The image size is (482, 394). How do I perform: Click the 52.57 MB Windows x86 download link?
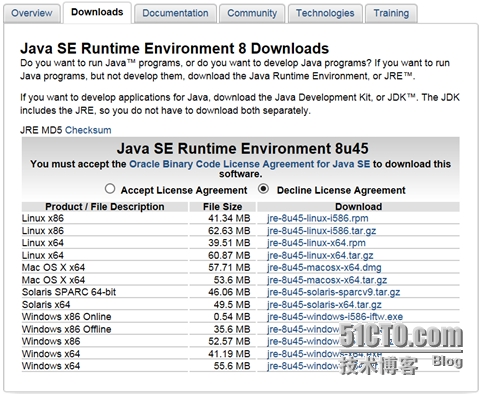[x=303, y=341]
